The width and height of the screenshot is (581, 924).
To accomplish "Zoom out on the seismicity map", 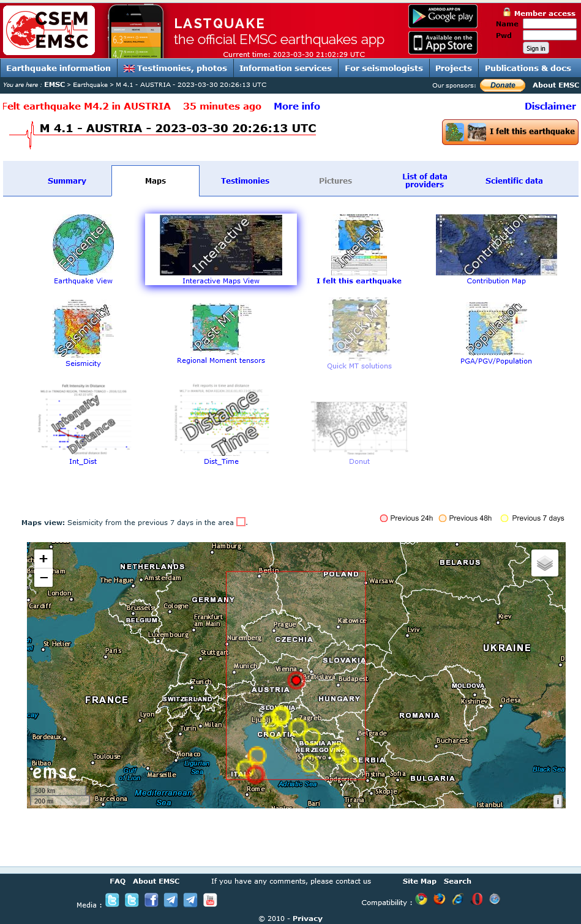I will [43, 577].
